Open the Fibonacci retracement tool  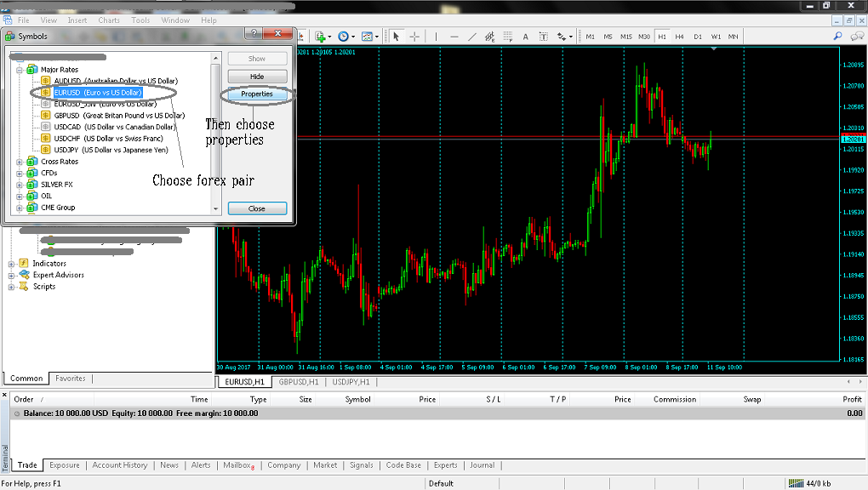(x=508, y=37)
